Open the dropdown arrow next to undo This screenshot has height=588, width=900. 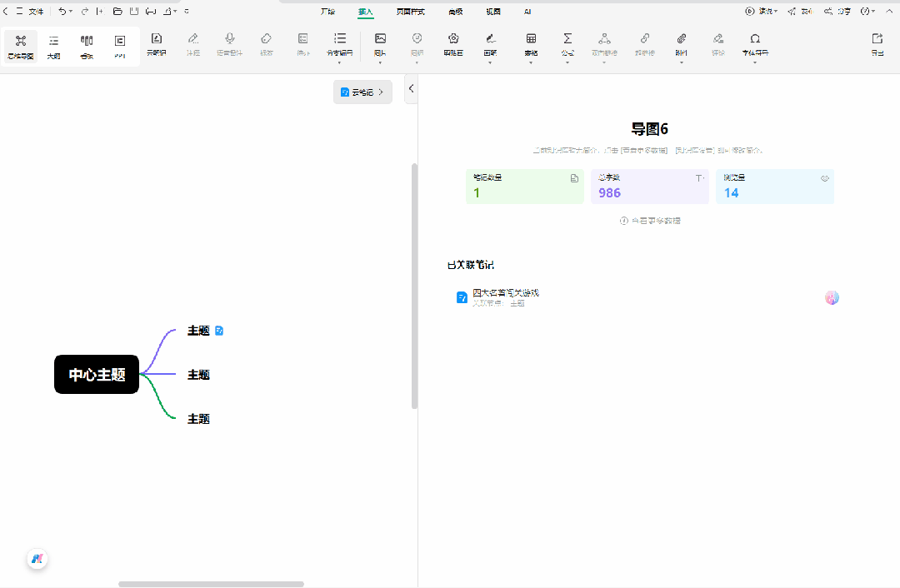click(71, 11)
